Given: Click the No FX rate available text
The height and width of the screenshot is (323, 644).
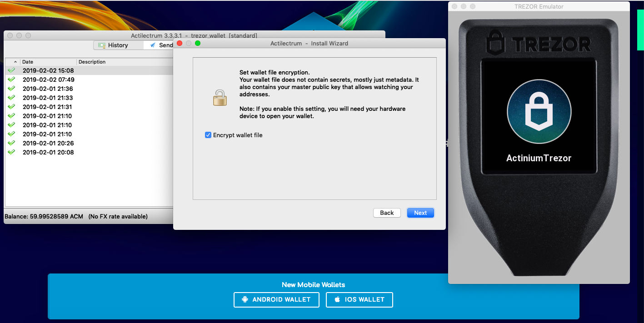Looking at the screenshot, I should click(118, 216).
